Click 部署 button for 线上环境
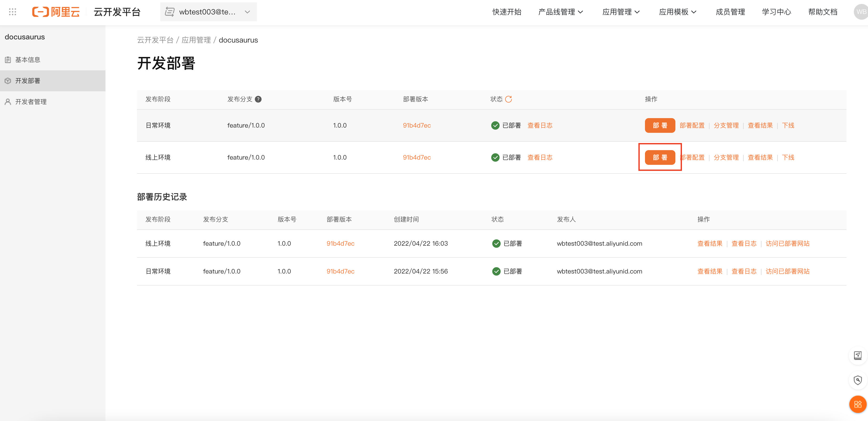 (660, 157)
